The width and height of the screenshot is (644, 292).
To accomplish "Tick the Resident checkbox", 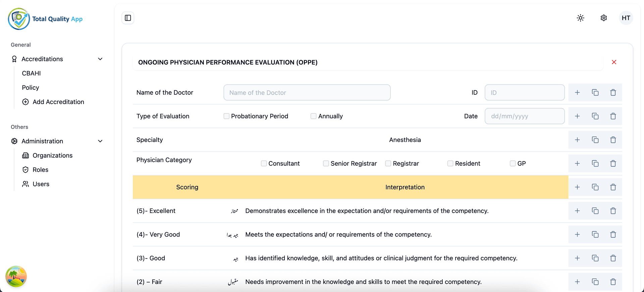I will click(x=450, y=163).
